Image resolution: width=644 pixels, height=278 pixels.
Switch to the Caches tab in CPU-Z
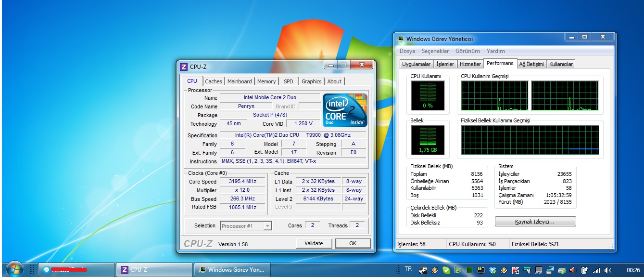pyautogui.click(x=214, y=81)
